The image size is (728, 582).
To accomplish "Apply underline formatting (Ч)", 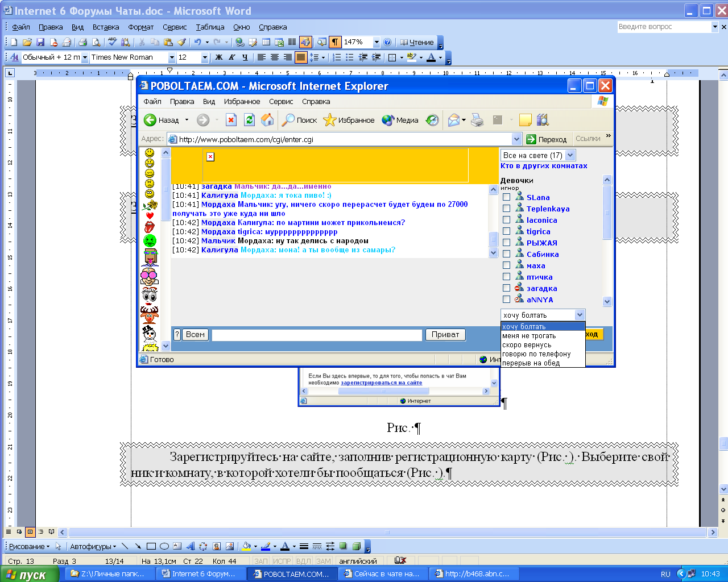I will (245, 57).
